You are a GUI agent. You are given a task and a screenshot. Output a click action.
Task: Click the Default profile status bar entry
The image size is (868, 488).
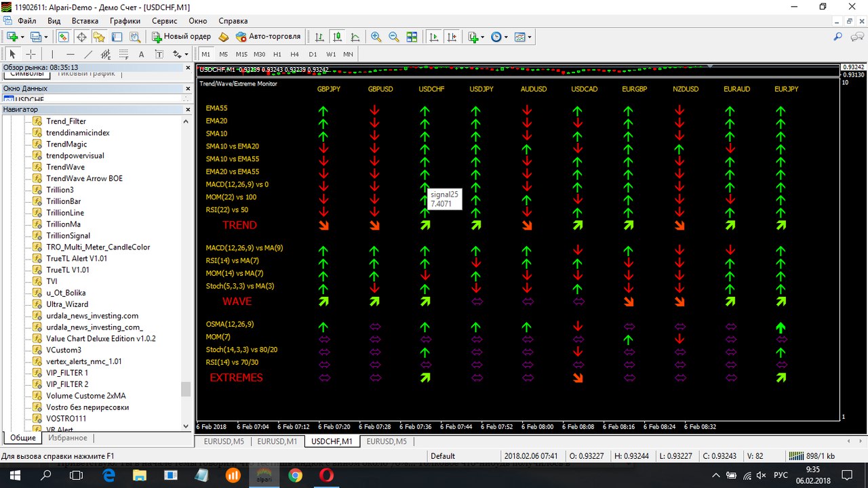(x=443, y=456)
